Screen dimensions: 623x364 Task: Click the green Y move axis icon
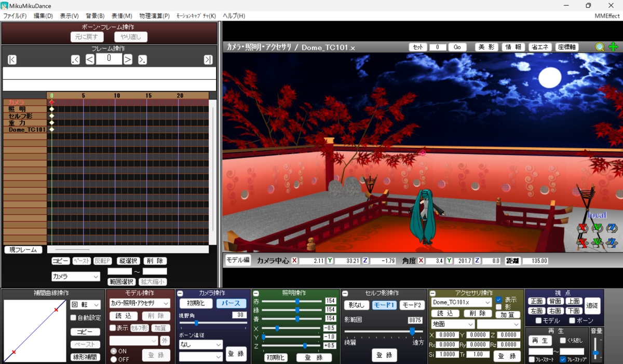click(598, 242)
